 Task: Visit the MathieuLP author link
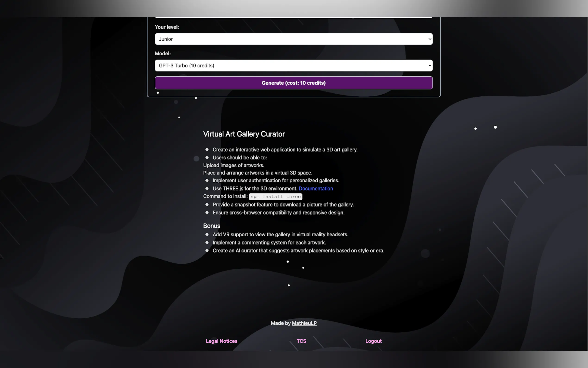[x=304, y=323]
